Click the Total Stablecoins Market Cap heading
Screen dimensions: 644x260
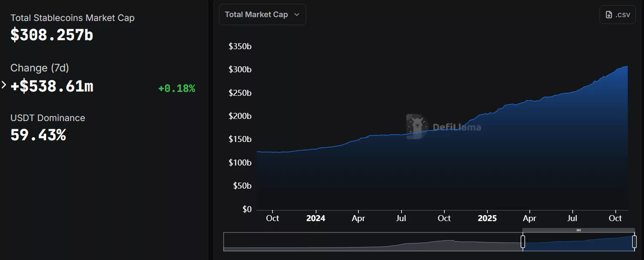tap(72, 18)
